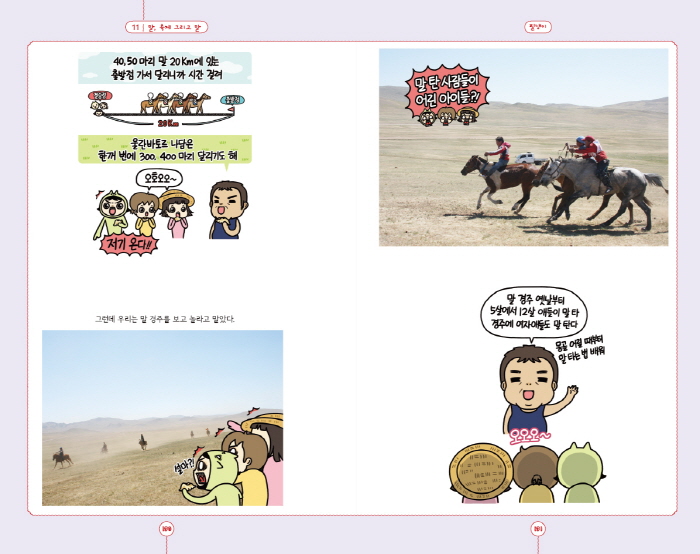Image resolution: width=700 pixels, height=554 pixels.
Task: Click the sky-blue caption about 40, 50 horses
Action: (165, 67)
